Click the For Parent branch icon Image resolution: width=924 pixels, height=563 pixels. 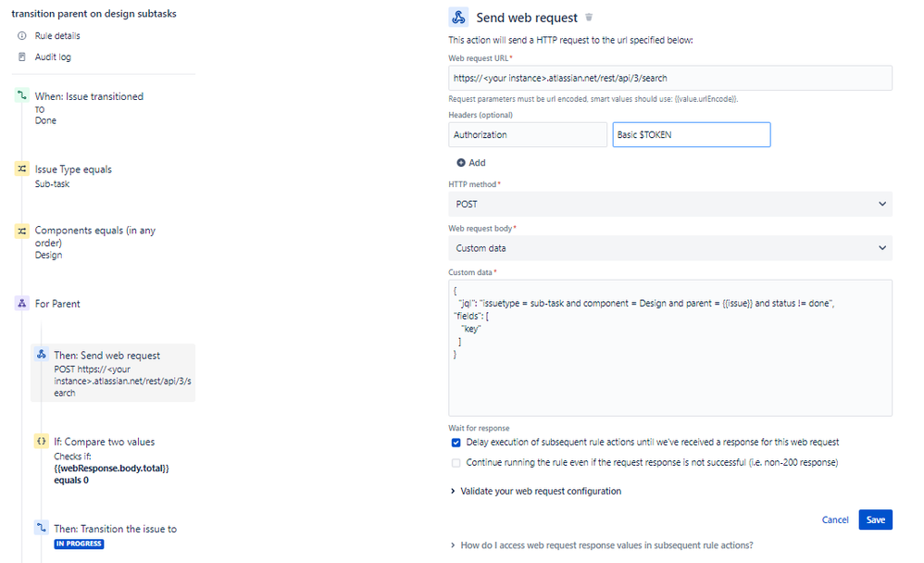click(x=21, y=304)
